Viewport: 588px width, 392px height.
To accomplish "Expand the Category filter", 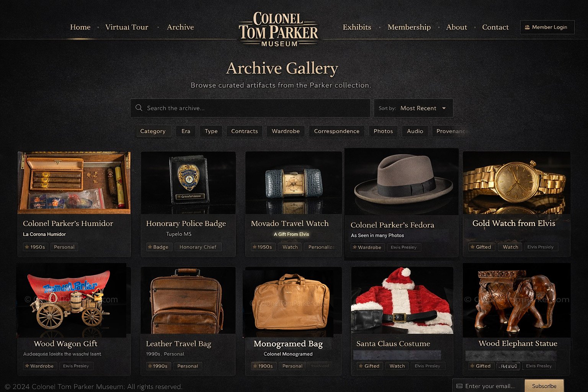I will tap(153, 131).
